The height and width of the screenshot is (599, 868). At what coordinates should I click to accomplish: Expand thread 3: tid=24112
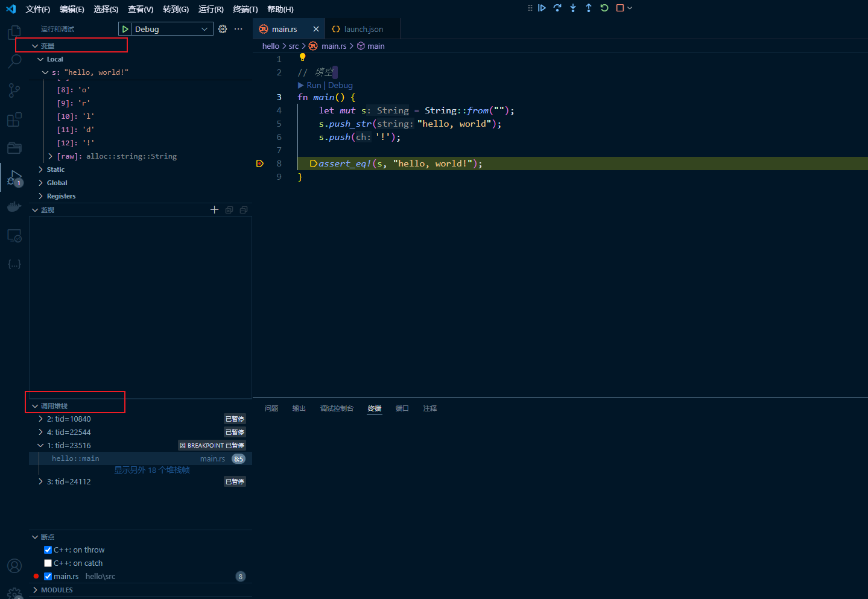(40, 482)
